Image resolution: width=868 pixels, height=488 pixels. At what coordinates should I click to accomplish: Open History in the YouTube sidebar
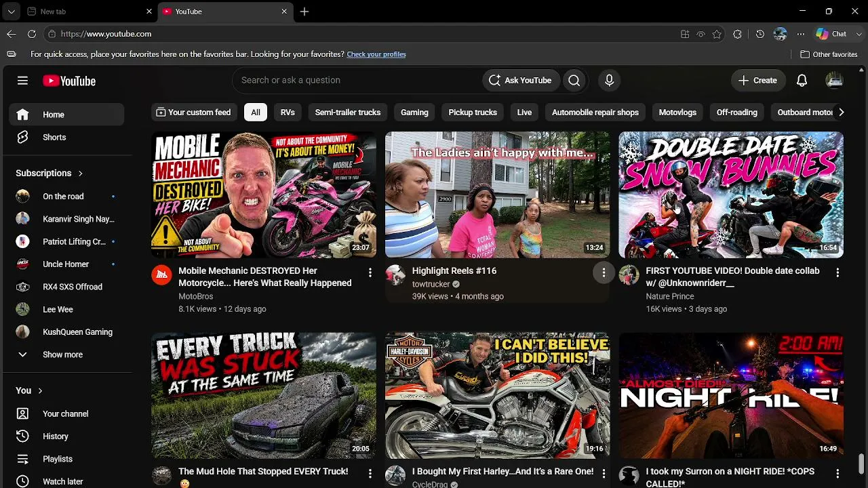(x=66, y=436)
